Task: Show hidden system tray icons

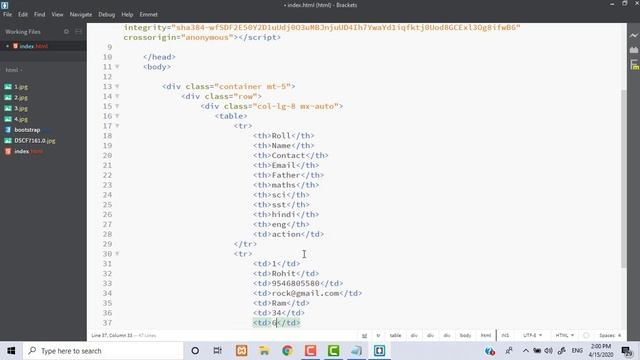Action: point(526,351)
